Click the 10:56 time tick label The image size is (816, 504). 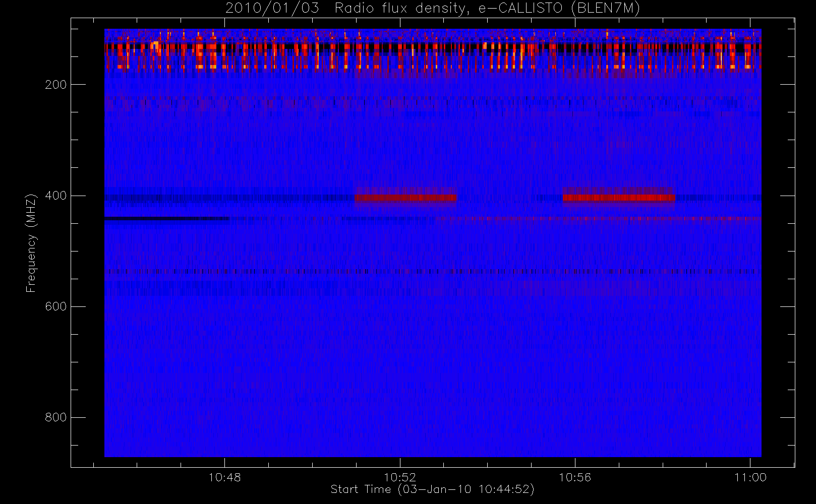pos(575,477)
